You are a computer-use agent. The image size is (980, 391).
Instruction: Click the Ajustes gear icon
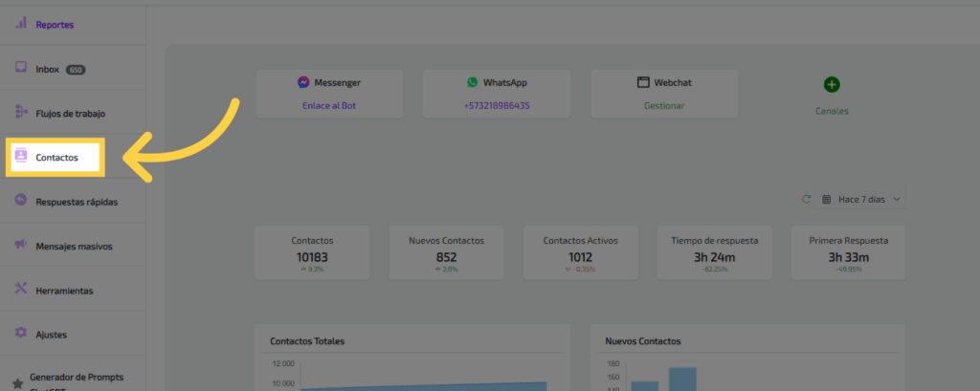(21, 334)
